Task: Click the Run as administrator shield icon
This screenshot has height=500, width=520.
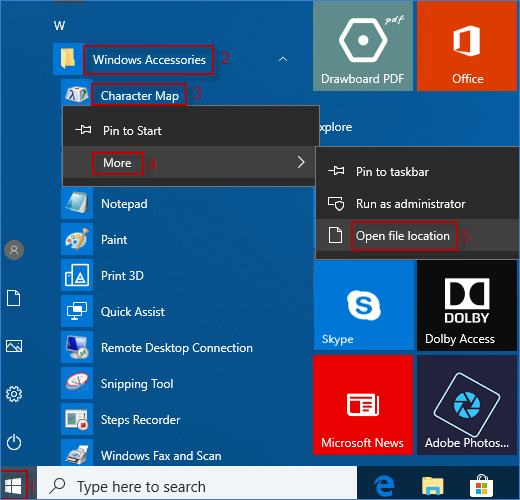Action: tap(336, 203)
